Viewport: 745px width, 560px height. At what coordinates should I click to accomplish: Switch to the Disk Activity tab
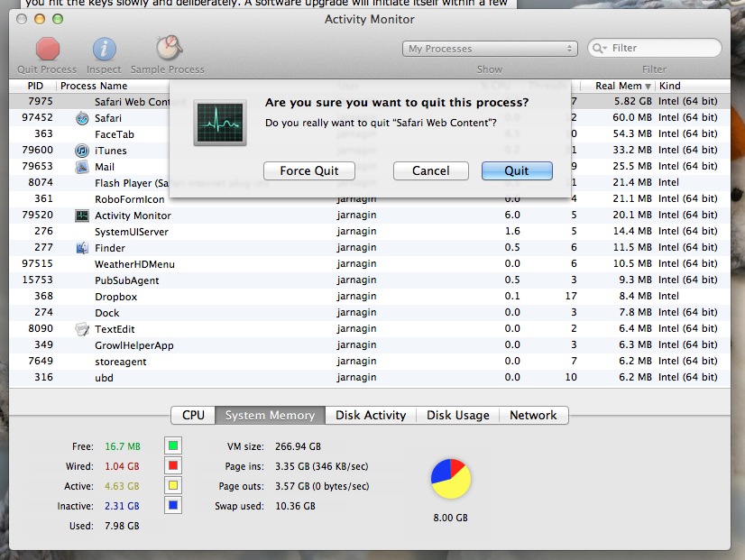(x=371, y=415)
